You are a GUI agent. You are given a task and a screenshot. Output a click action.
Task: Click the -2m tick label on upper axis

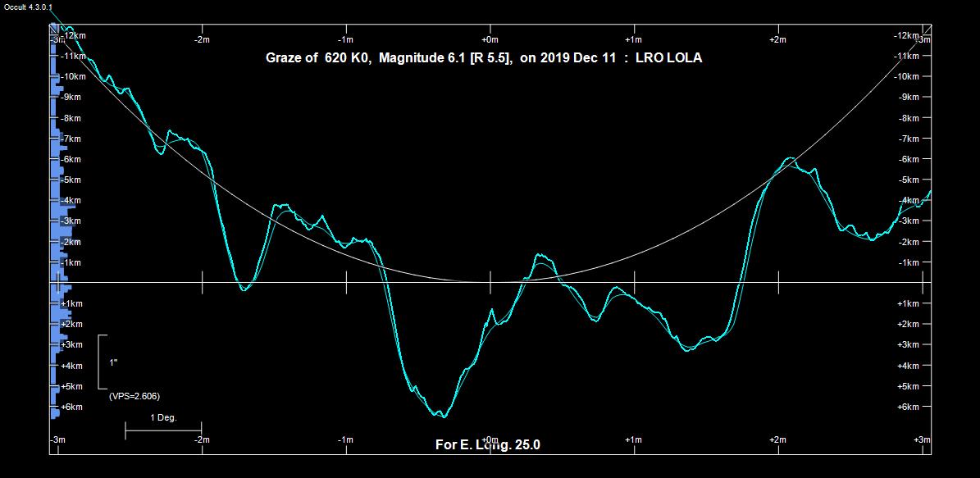(x=201, y=39)
